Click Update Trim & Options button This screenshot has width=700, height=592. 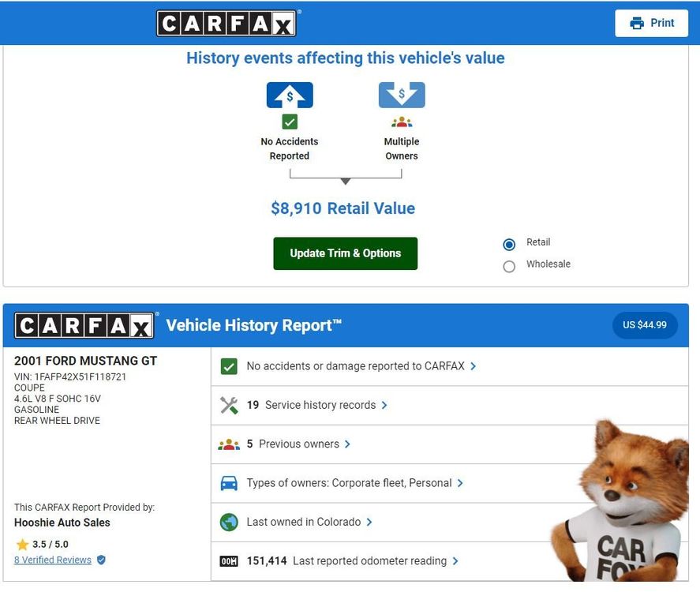(346, 253)
